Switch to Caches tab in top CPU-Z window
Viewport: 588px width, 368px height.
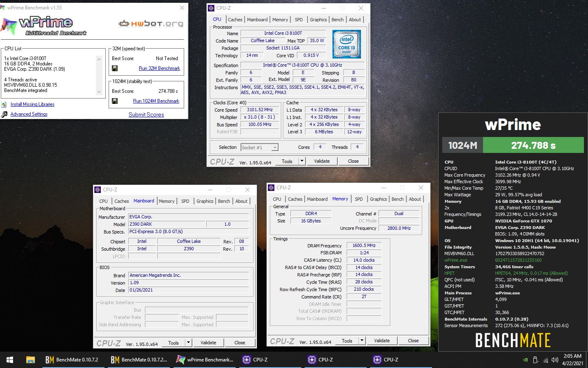235,20
